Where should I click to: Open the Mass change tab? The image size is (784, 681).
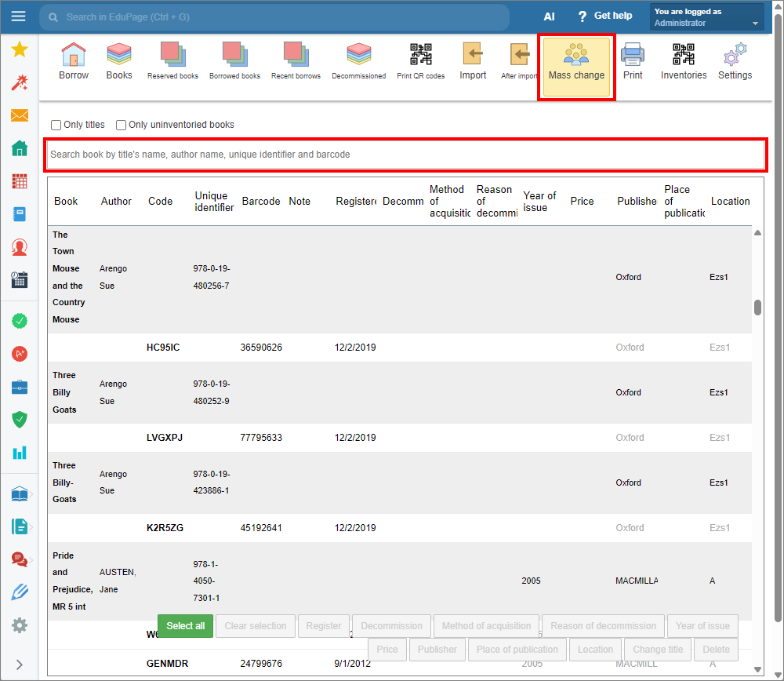coord(576,67)
